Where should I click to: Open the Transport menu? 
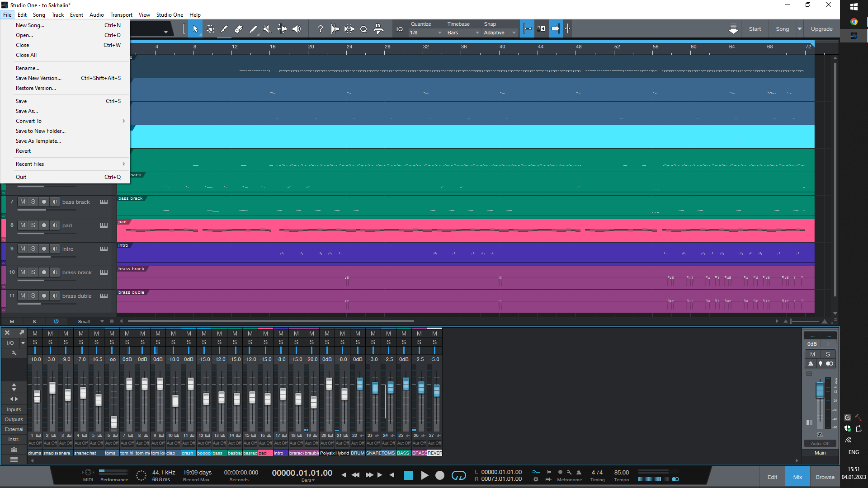pyautogui.click(x=121, y=15)
